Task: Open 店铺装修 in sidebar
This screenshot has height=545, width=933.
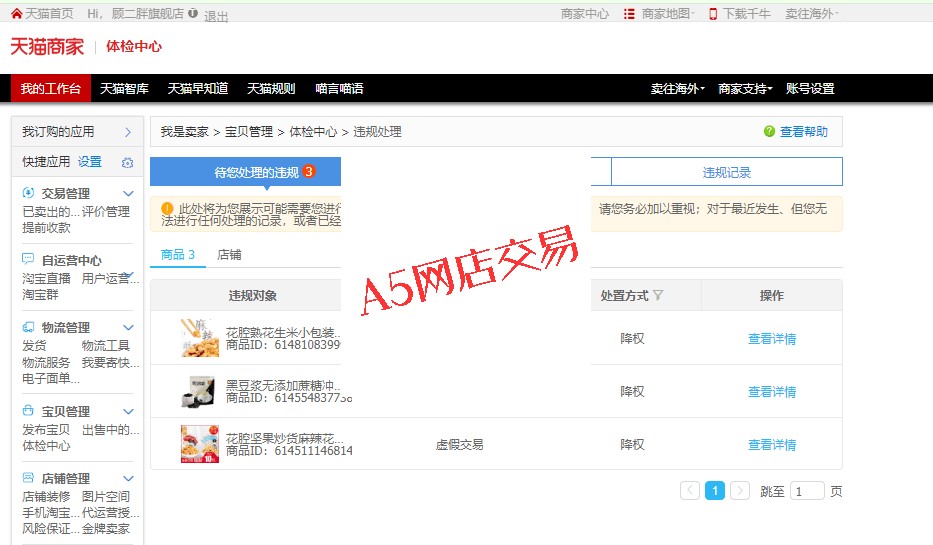Action: point(46,496)
